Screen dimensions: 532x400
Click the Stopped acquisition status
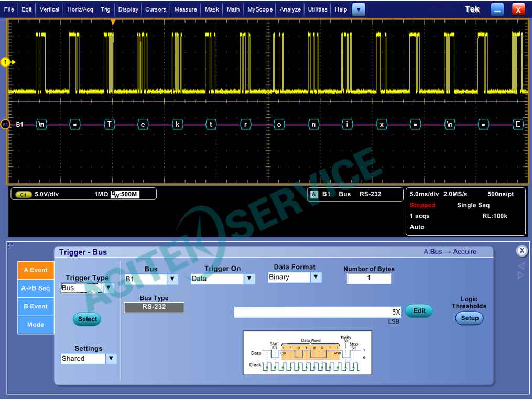[422, 205]
